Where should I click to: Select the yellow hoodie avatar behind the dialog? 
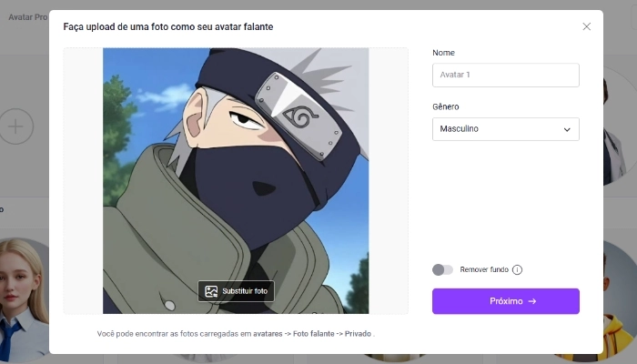(620, 300)
